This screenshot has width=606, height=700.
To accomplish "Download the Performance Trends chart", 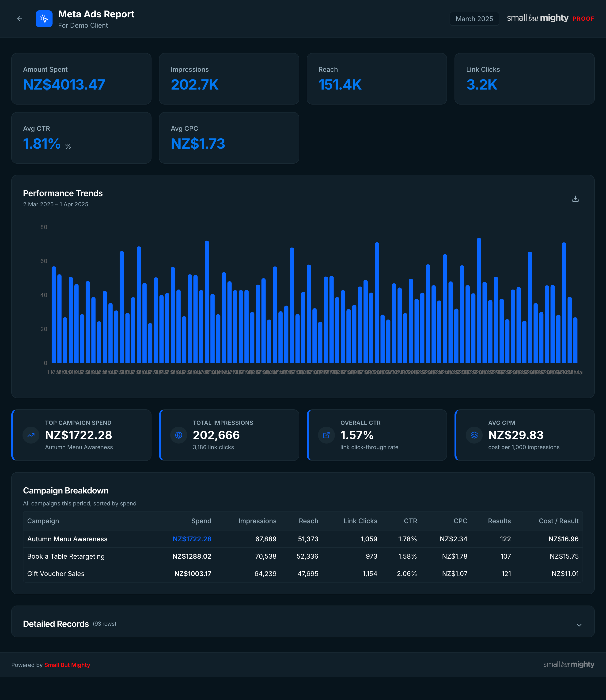I will pos(575,199).
